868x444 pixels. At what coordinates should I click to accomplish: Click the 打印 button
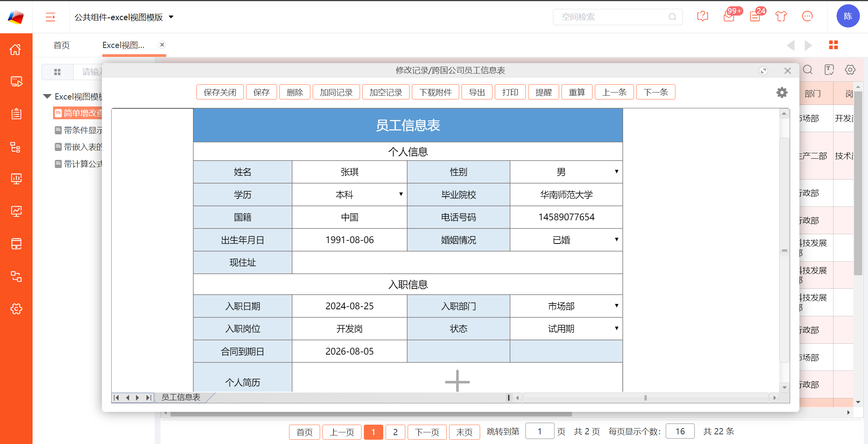(510, 92)
